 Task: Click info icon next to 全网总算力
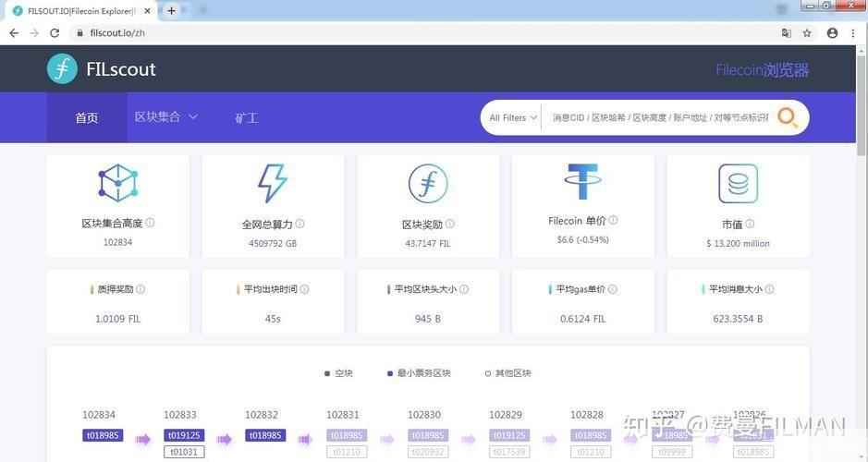pos(300,224)
